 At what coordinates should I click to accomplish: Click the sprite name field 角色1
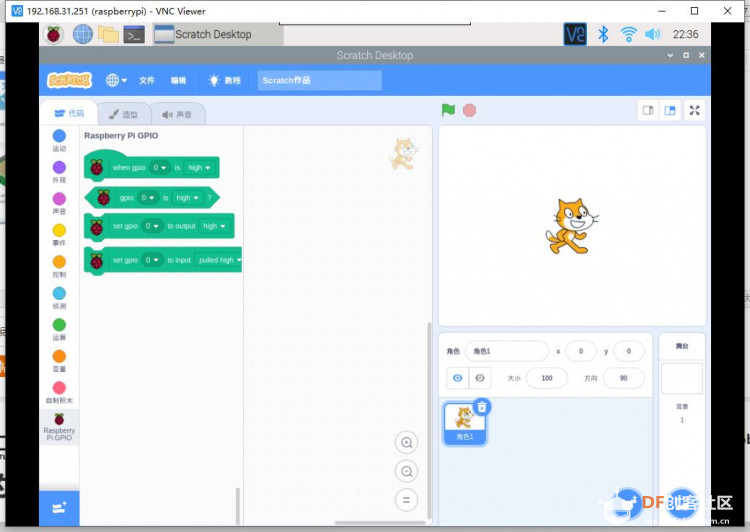pos(507,351)
